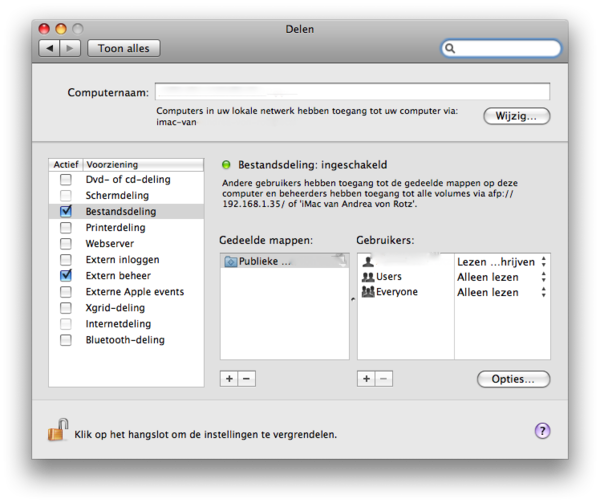This screenshot has width=600, height=503.
Task: Add a shared folder with plus button
Action: coord(229,379)
